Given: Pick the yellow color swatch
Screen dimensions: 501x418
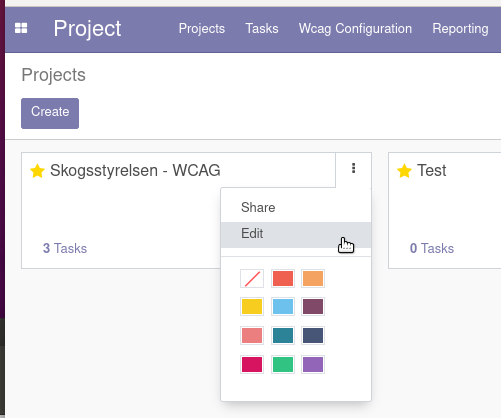Looking at the screenshot, I should click(252, 307).
